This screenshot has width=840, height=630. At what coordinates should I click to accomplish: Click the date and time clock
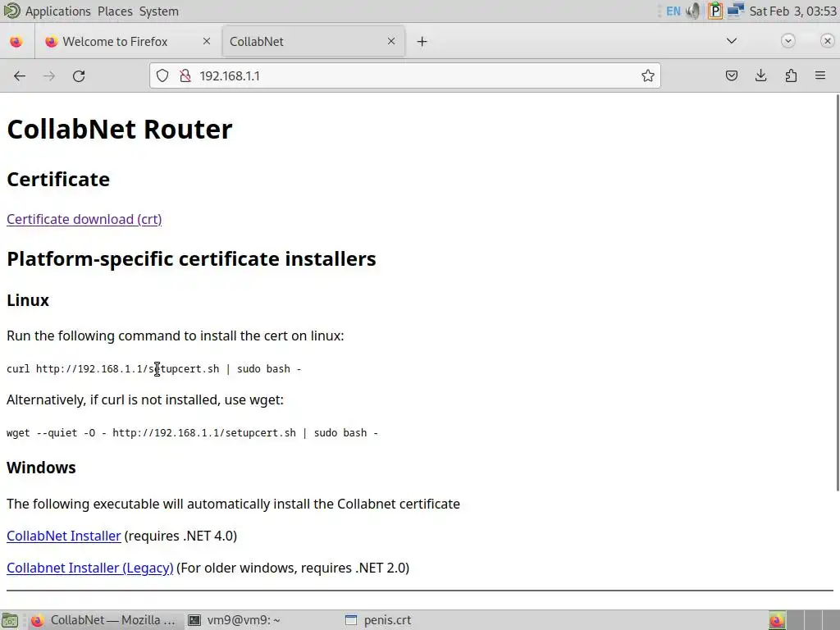click(793, 11)
